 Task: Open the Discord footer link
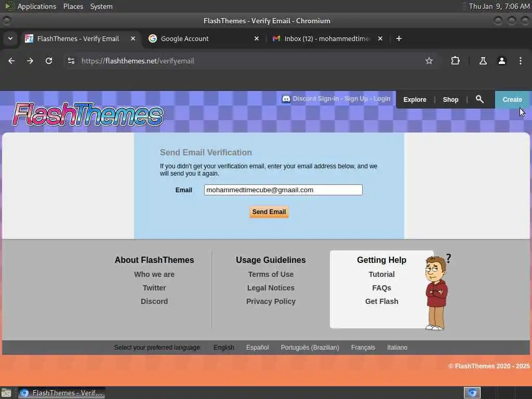pos(154,301)
